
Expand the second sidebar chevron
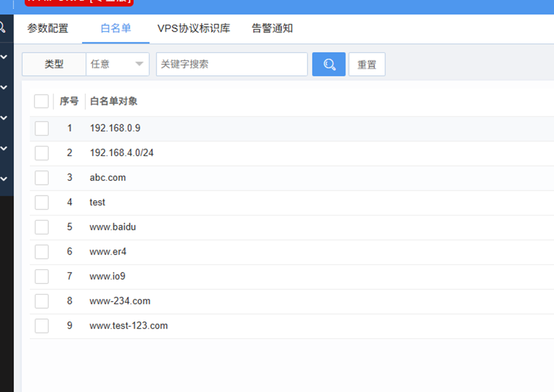click(4, 87)
